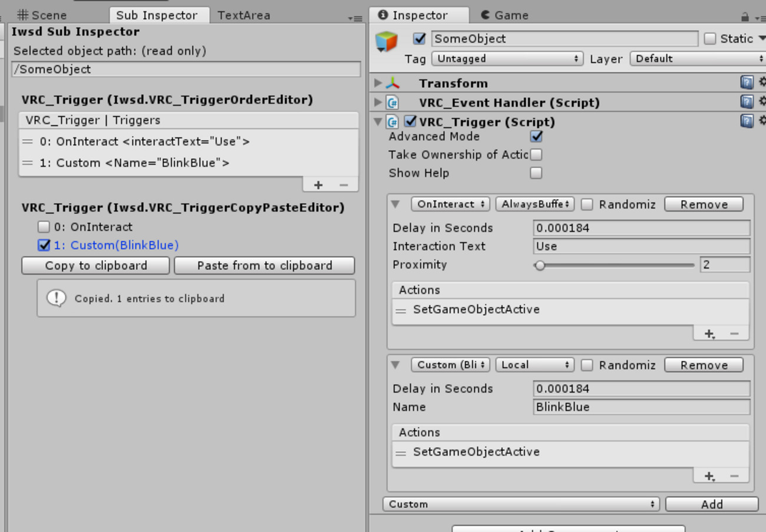
Task: Click the info icon in the Copied message box
Action: click(x=57, y=298)
